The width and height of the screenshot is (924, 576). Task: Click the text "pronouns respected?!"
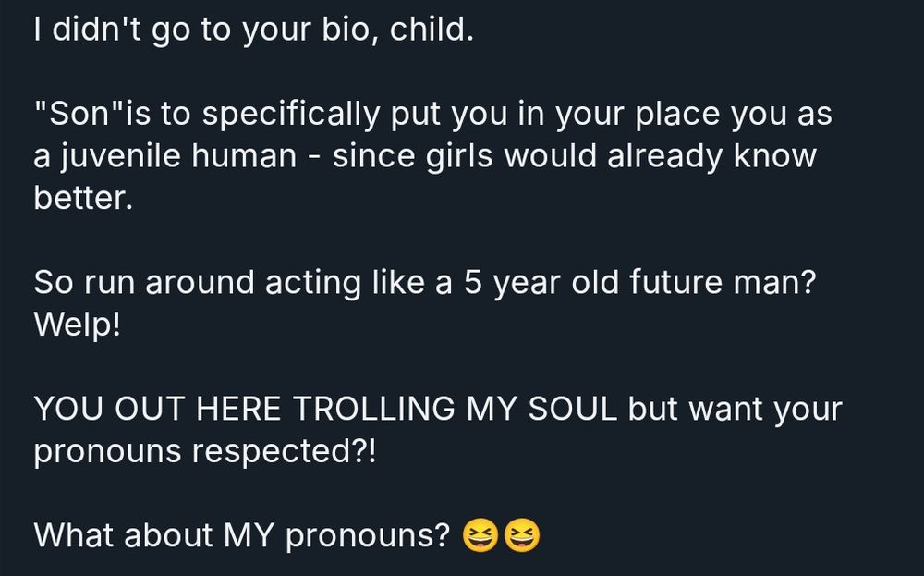pos(204,451)
